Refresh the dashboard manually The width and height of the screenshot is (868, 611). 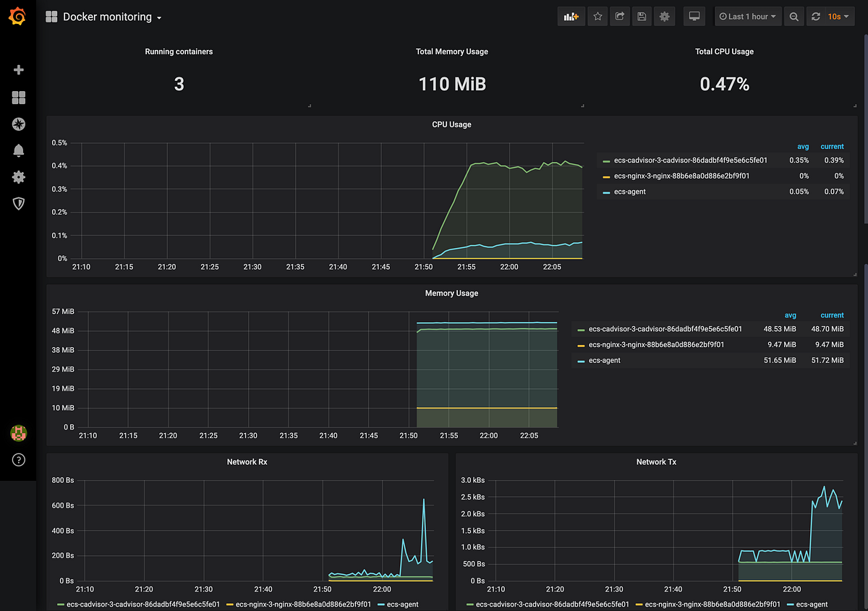(x=816, y=16)
